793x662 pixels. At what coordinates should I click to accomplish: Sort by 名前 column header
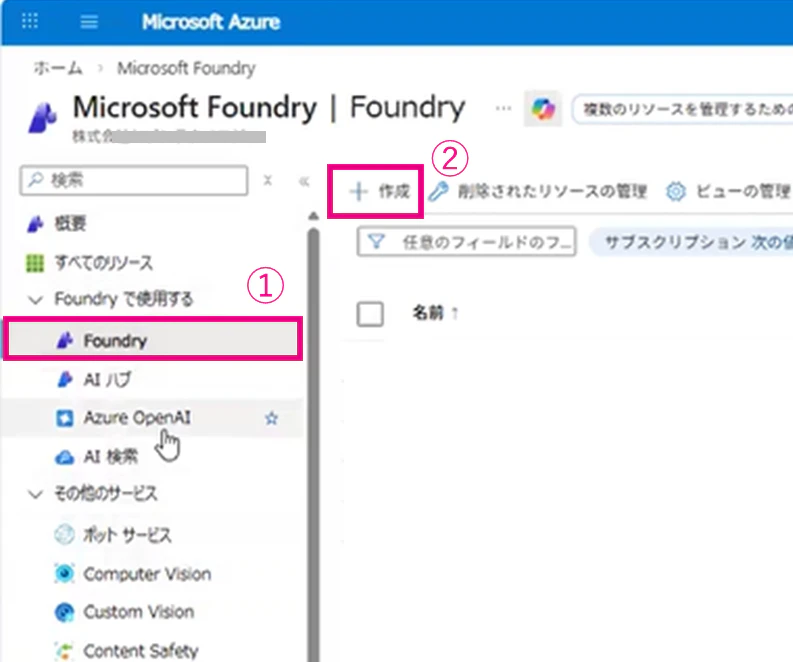tap(435, 313)
